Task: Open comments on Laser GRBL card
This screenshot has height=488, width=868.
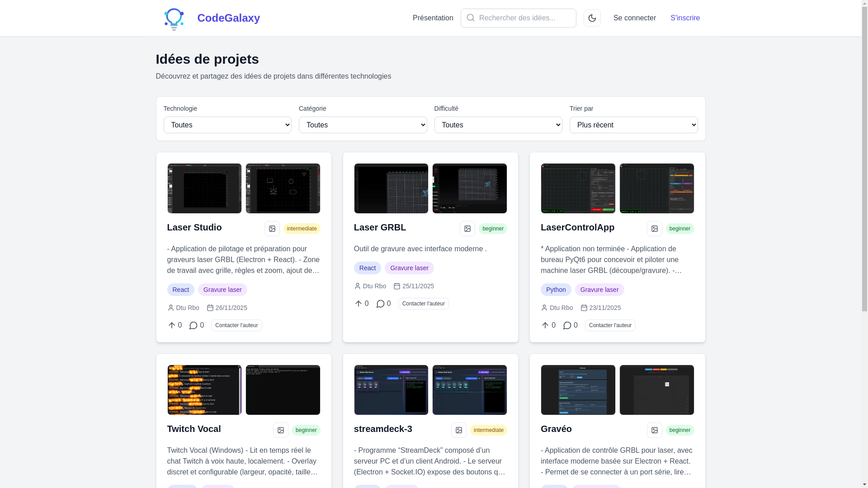Action: click(x=383, y=304)
